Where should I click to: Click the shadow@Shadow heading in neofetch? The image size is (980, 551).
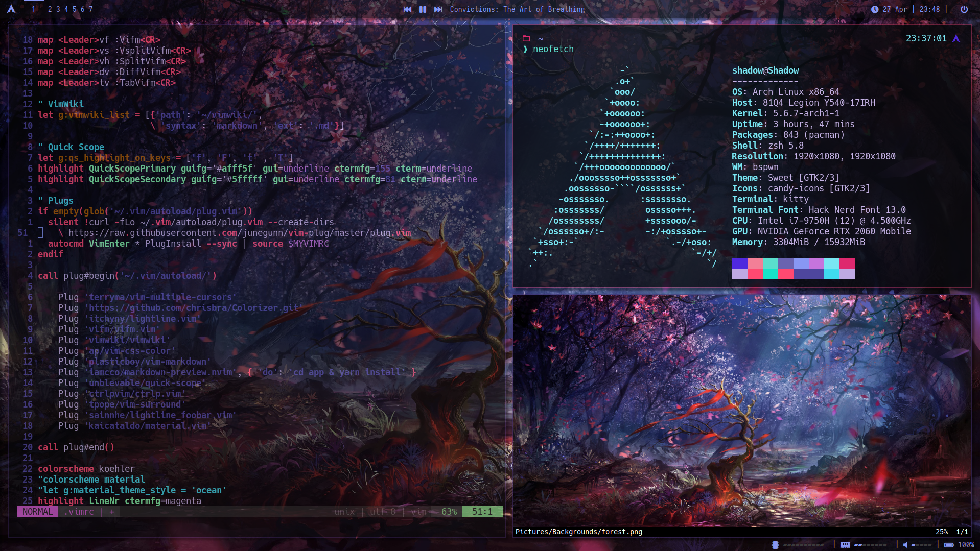765,70
